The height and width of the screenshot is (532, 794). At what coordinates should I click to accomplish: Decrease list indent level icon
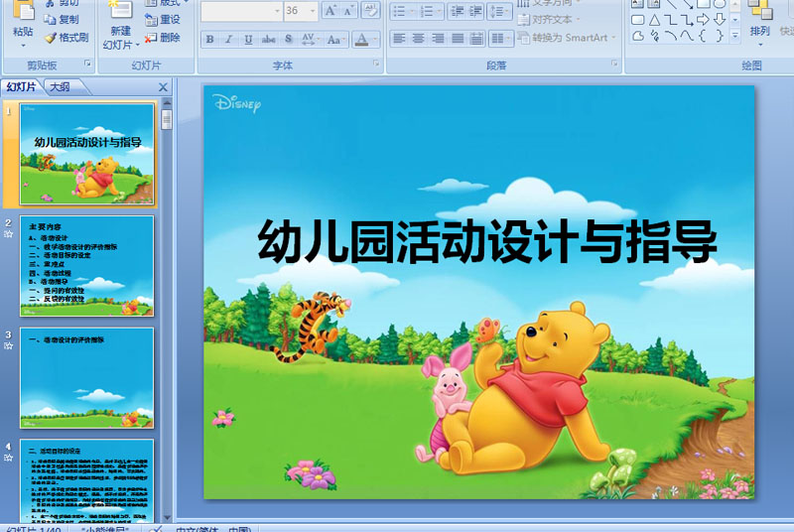point(458,11)
